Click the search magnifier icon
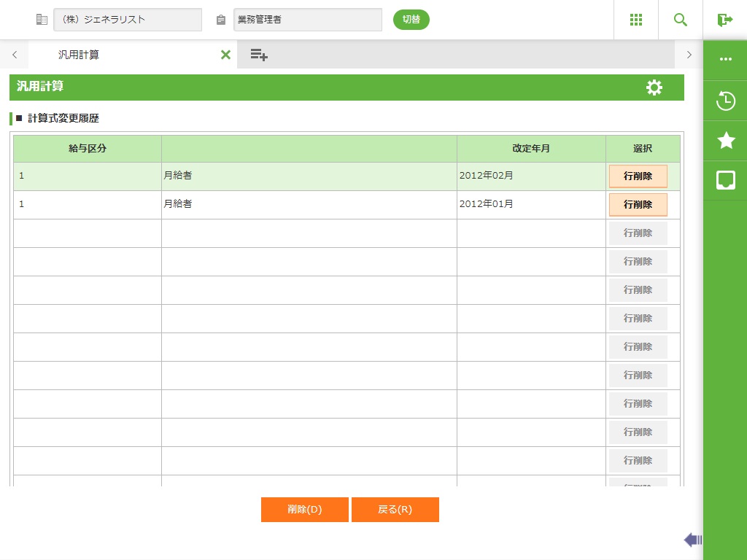747x560 pixels. coord(681,20)
